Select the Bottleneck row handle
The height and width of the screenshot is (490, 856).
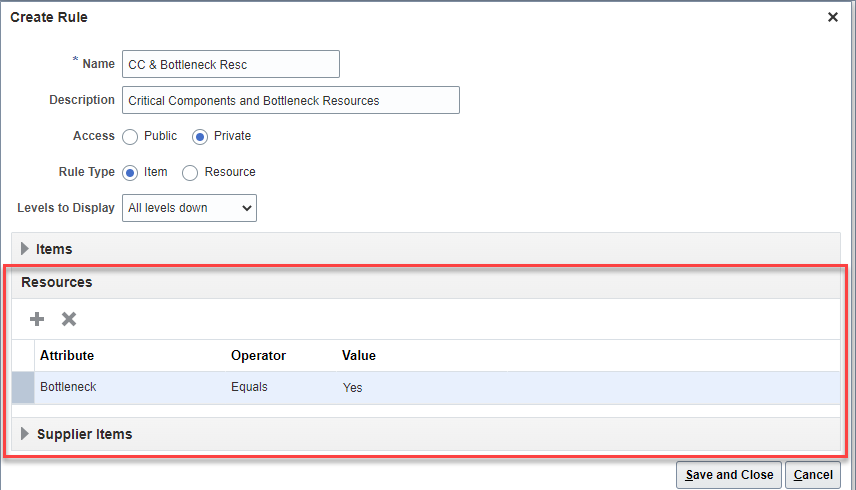22,387
